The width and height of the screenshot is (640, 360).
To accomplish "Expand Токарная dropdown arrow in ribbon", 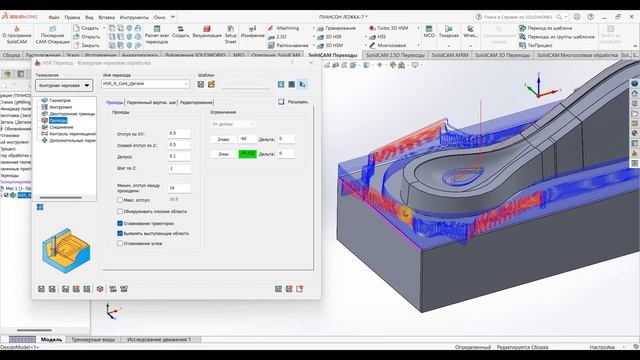I will click(x=449, y=45).
